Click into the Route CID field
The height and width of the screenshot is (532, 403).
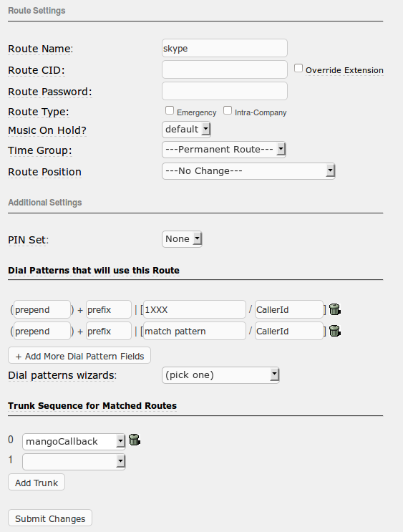point(225,69)
